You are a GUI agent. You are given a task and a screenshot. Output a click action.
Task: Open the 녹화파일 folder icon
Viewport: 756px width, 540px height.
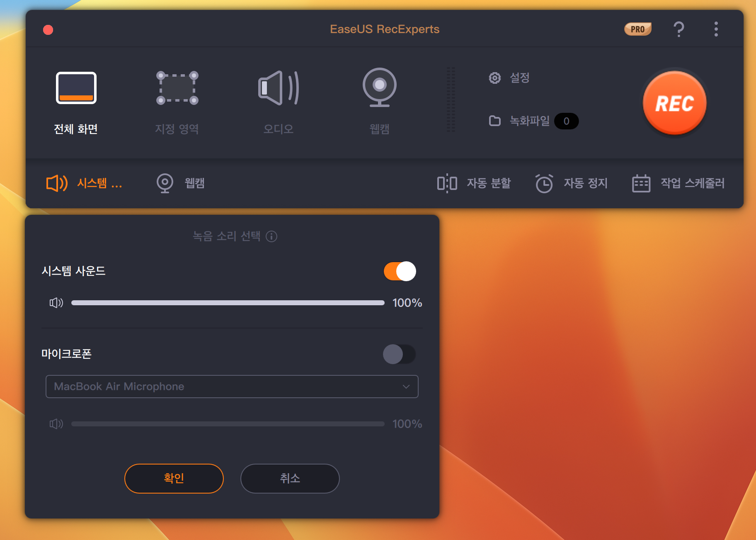495,121
